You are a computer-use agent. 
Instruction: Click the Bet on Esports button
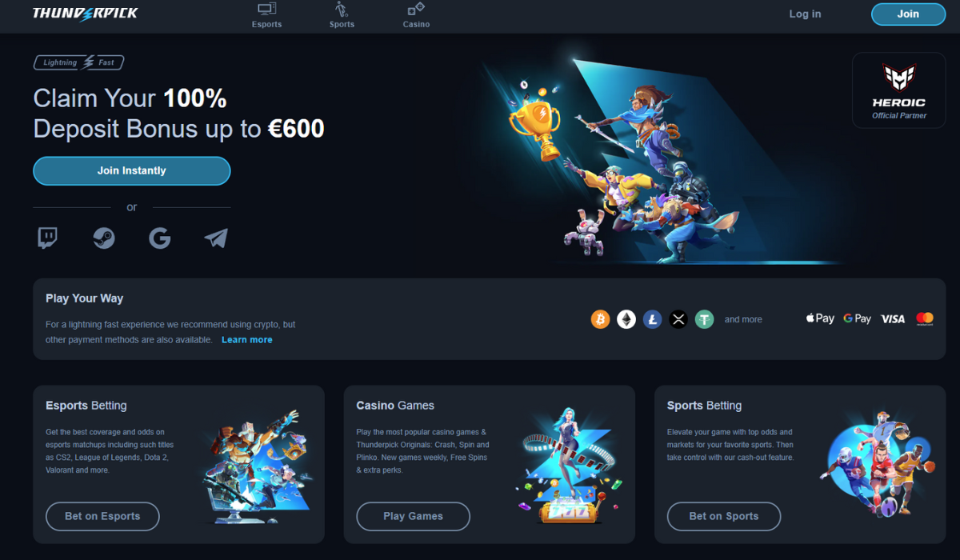(102, 516)
